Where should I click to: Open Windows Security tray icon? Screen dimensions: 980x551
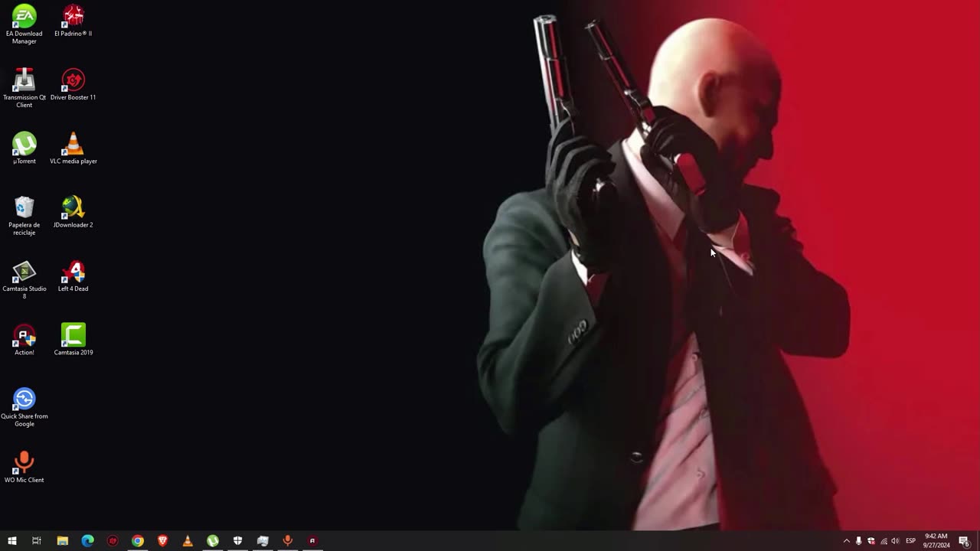click(871, 541)
